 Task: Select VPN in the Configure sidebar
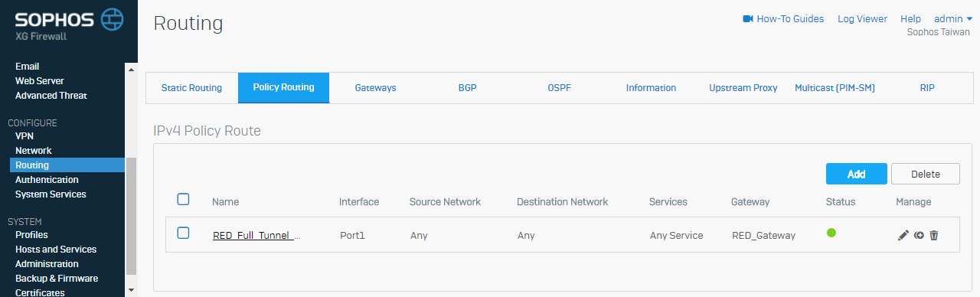tap(24, 136)
